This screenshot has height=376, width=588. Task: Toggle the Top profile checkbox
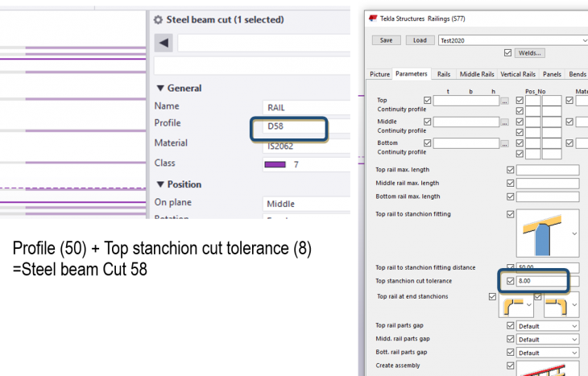coord(428,100)
